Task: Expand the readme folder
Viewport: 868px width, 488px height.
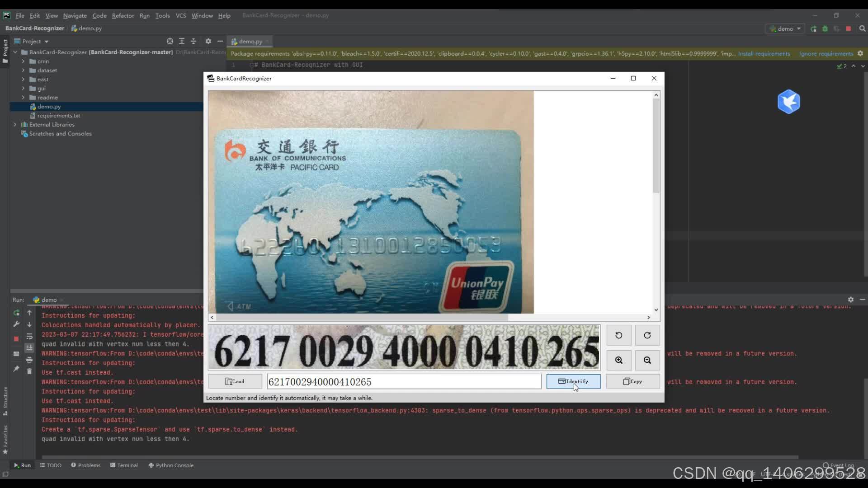Action: click(x=23, y=98)
